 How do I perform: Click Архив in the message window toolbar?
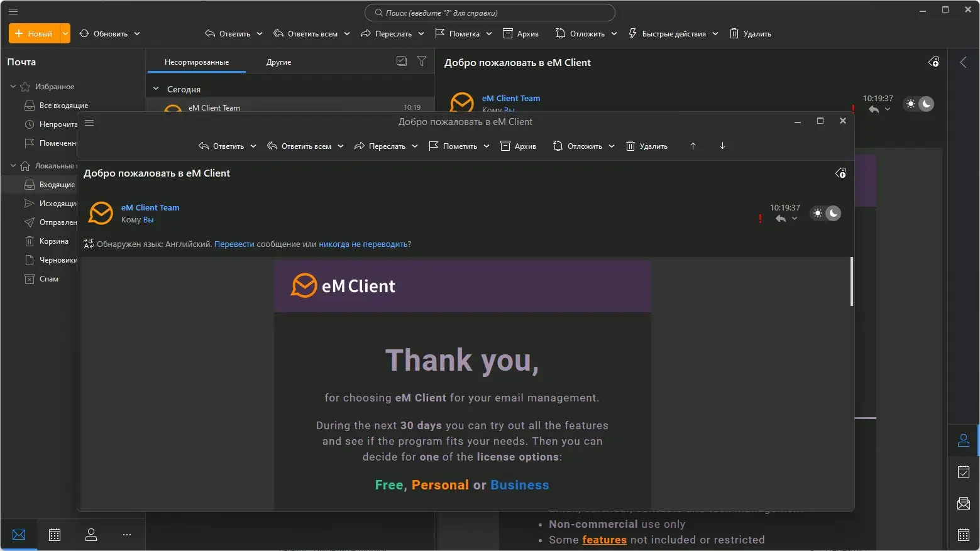pos(518,146)
